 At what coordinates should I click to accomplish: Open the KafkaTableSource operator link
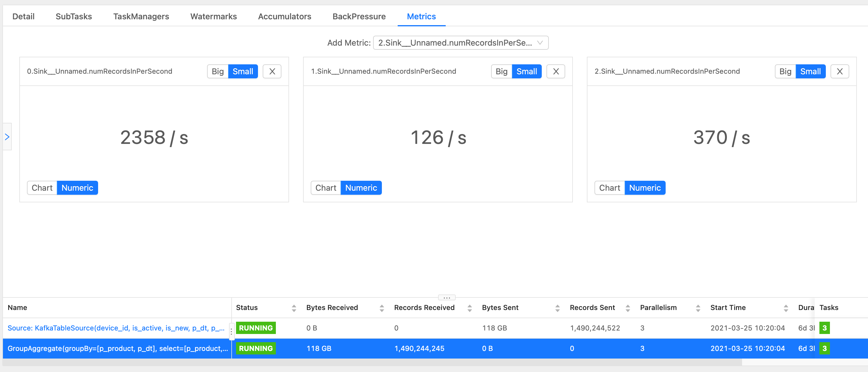116,328
